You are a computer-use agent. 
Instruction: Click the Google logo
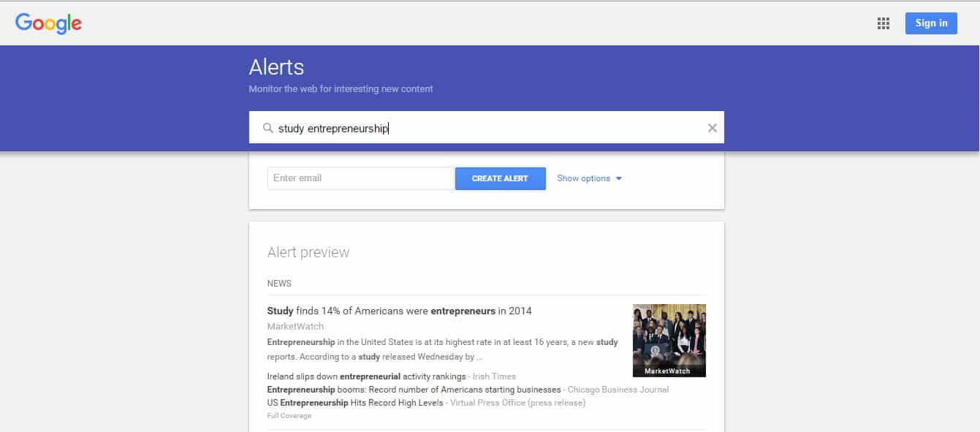(x=48, y=23)
